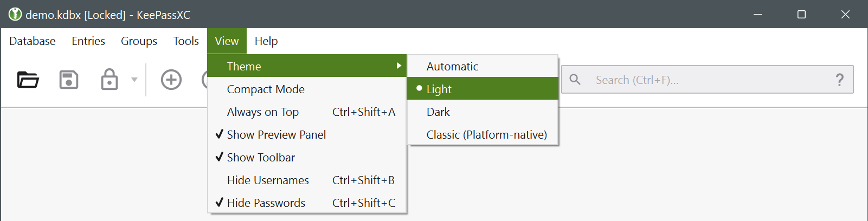Click the save database floppy icon

click(69, 80)
